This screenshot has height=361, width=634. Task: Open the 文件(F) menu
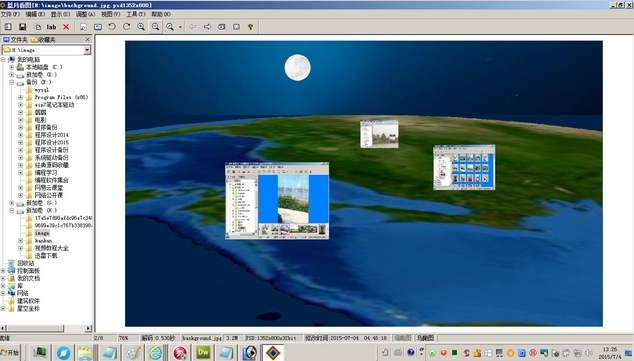pos(10,14)
